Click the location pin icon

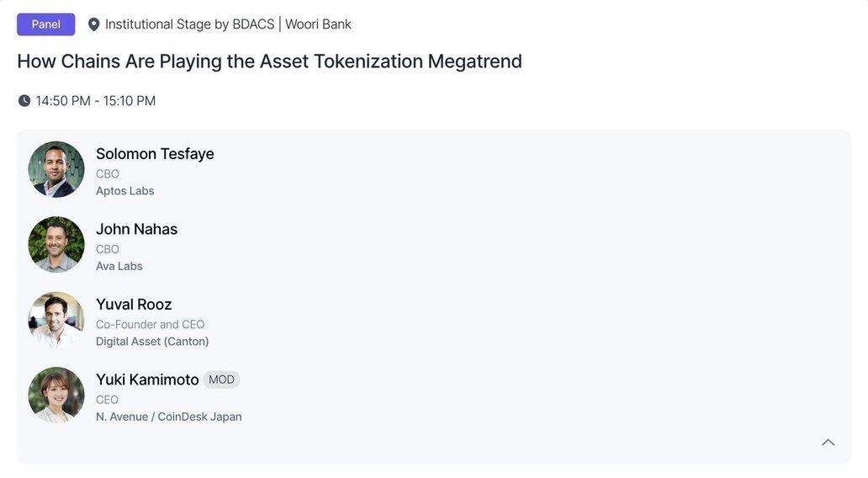pyautogui.click(x=93, y=25)
